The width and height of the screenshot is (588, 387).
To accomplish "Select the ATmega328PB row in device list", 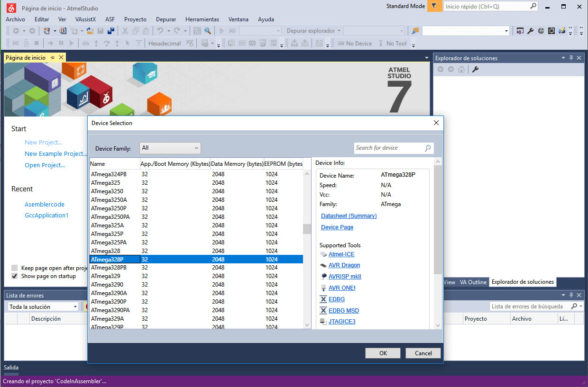I will pos(196,268).
